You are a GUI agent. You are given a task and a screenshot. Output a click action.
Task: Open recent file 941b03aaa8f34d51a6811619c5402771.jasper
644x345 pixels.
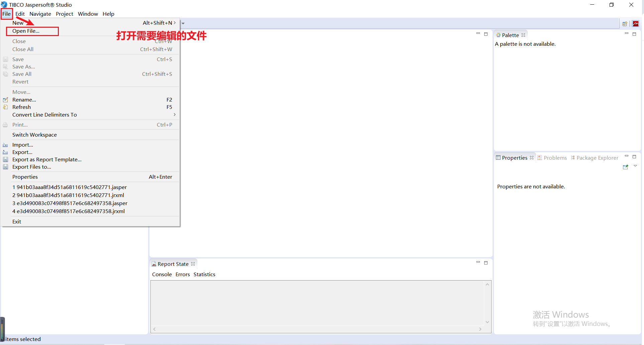tap(90, 187)
